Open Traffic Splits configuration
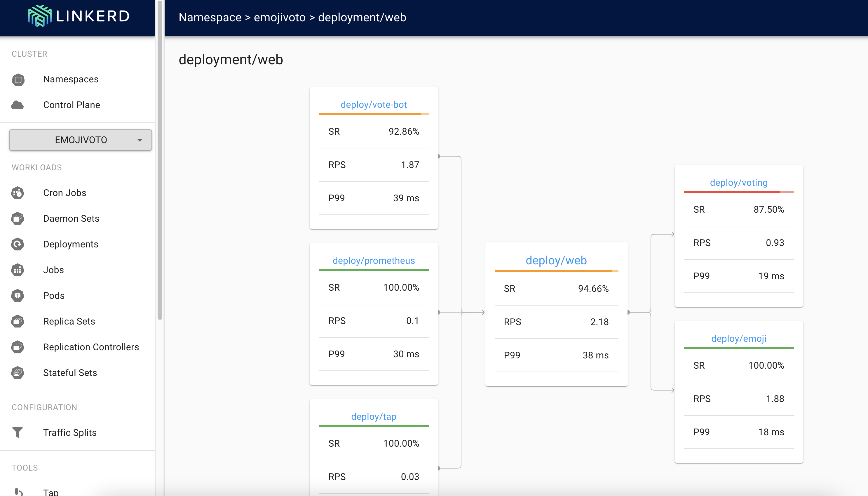This screenshot has width=868, height=496. (x=70, y=433)
